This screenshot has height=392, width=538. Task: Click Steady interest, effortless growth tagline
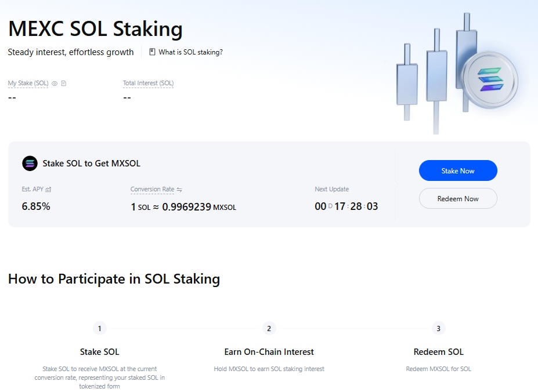(71, 52)
